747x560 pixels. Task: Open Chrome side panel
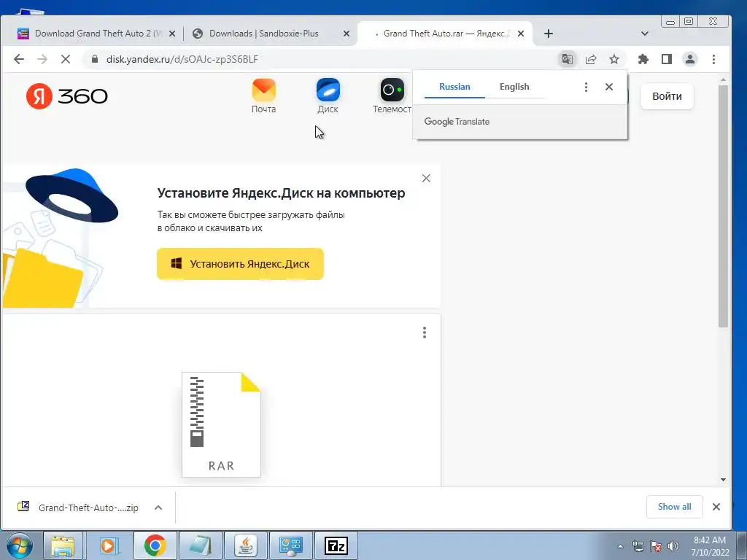(x=667, y=59)
